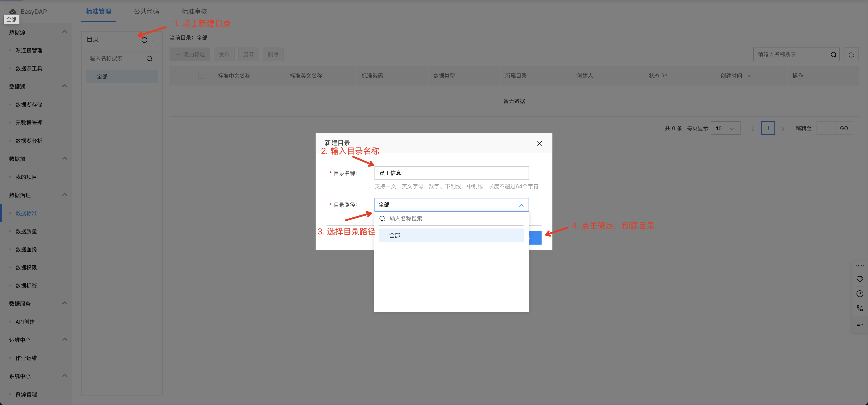Click standards search magnifier icon

click(x=833, y=55)
